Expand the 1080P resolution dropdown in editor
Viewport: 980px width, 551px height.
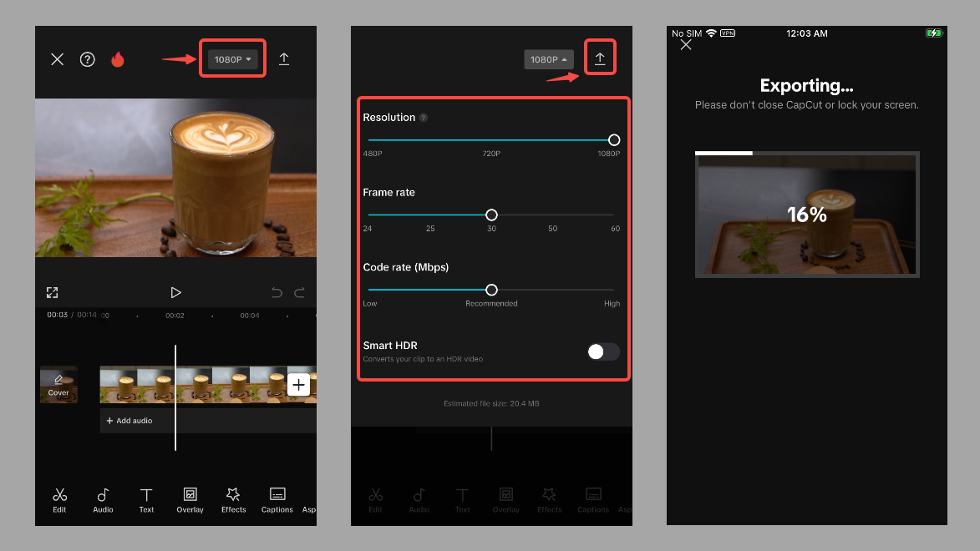pyautogui.click(x=232, y=59)
